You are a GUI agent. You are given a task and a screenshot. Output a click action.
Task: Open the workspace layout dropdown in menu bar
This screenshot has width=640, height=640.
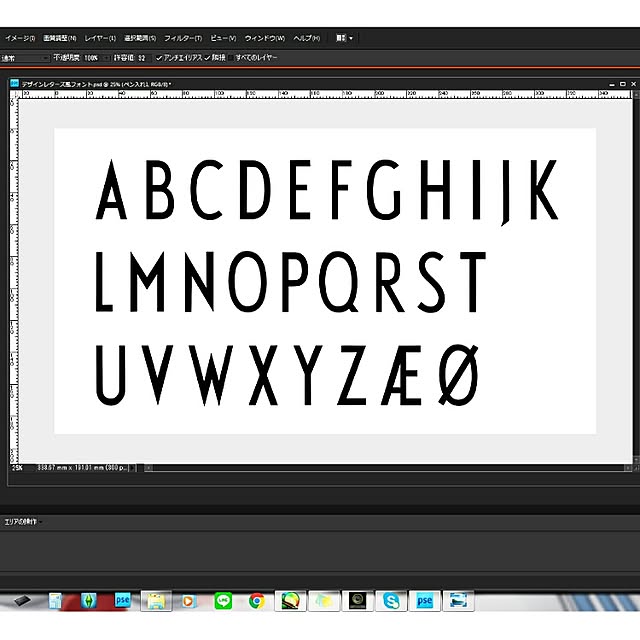(x=344, y=38)
